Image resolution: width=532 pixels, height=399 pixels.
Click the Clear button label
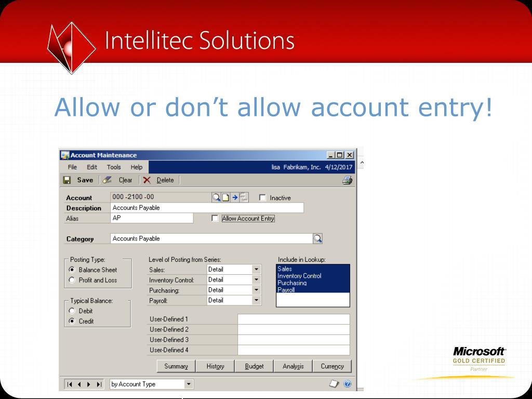click(x=125, y=180)
